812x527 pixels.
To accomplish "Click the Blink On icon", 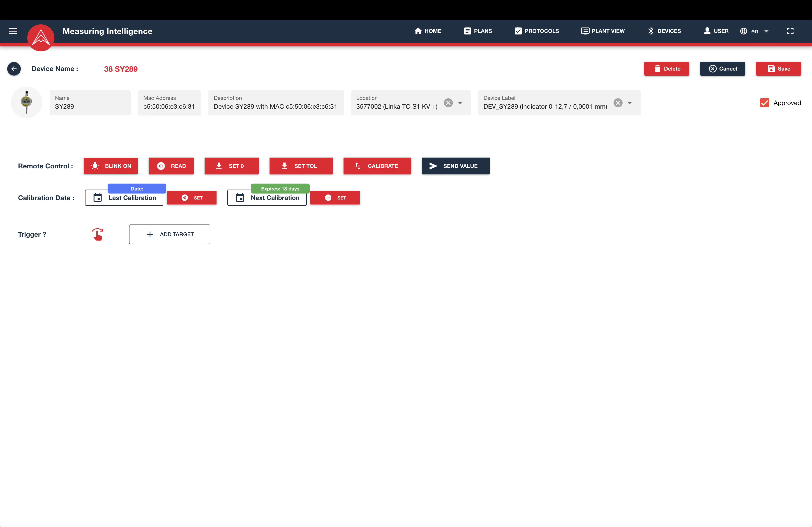I will point(95,166).
